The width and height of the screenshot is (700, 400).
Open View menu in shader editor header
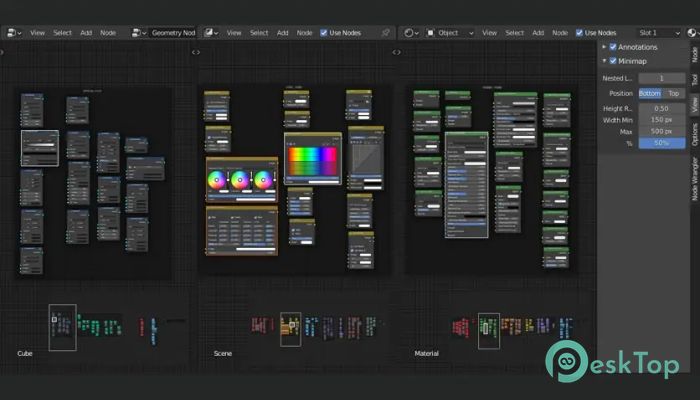point(489,33)
